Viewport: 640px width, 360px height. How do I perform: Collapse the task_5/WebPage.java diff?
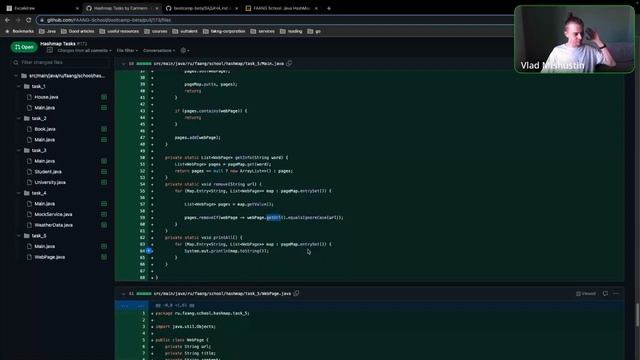[x=123, y=293]
